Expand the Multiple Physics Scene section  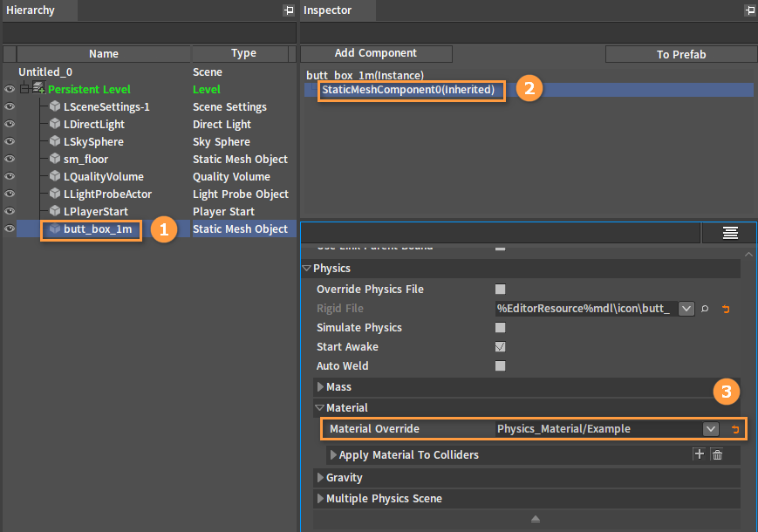(x=320, y=498)
